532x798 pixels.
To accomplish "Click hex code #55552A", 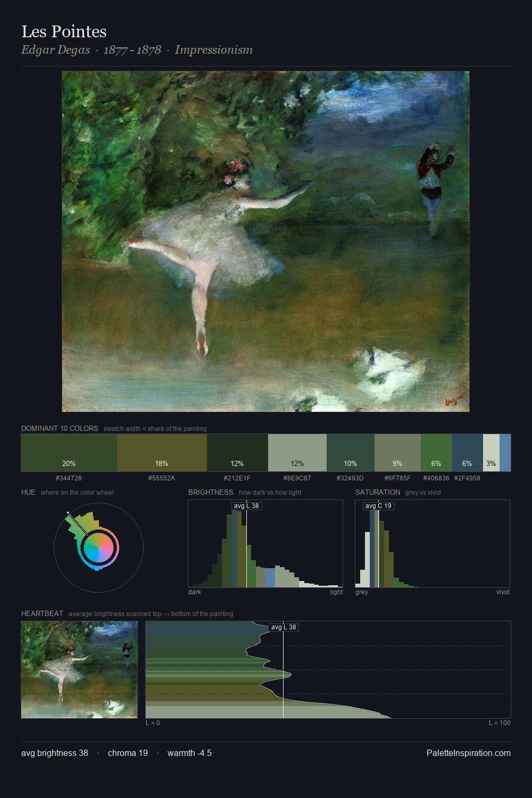I will coord(162,478).
